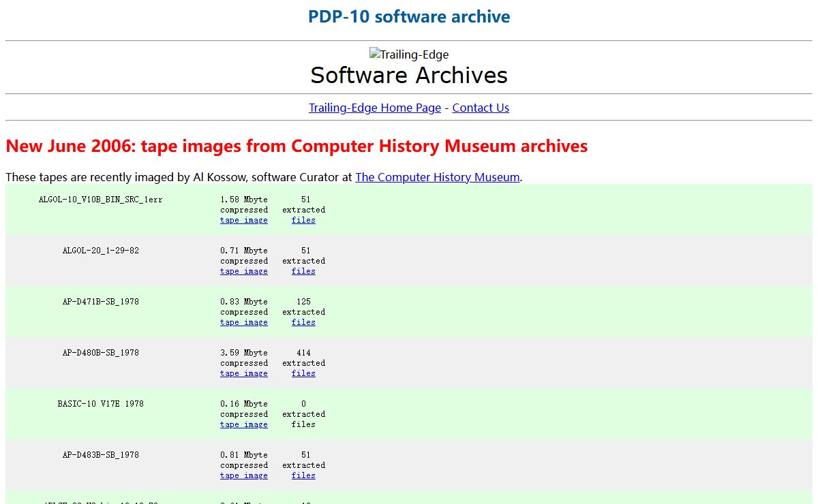Click the 0.81 Mbyte size value

click(244, 455)
